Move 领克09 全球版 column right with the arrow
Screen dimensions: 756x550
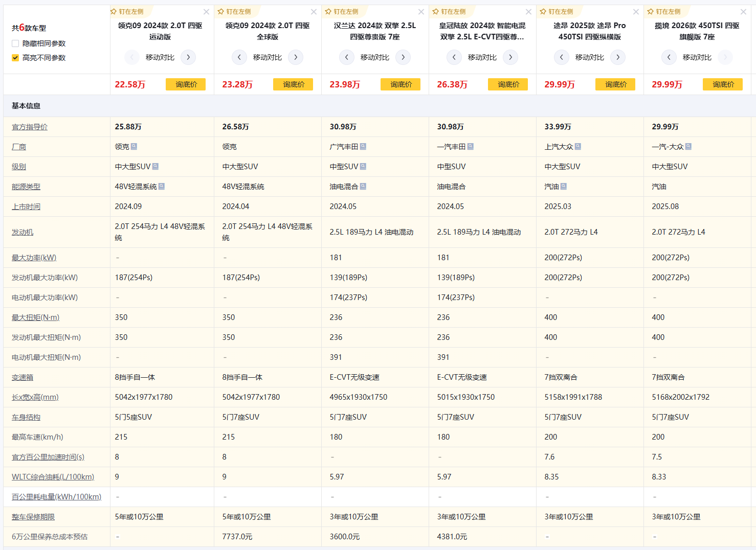(x=296, y=57)
